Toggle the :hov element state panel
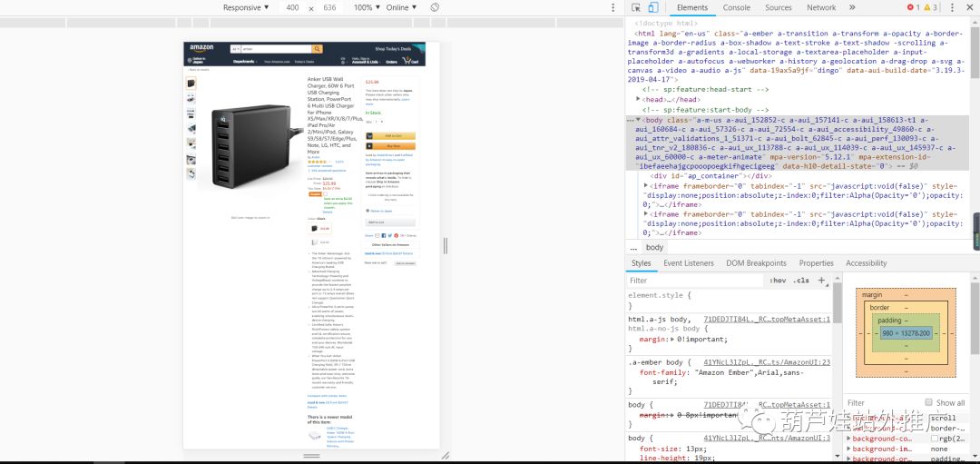 778,281
